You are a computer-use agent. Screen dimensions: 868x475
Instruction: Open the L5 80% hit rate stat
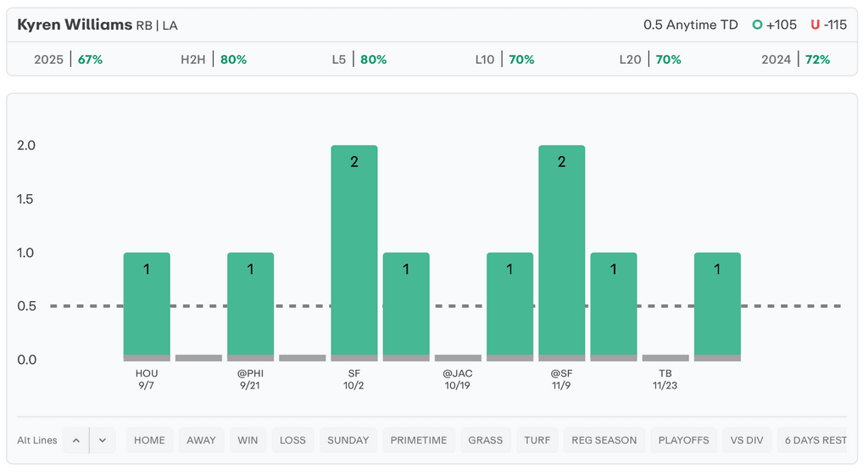[x=359, y=59]
